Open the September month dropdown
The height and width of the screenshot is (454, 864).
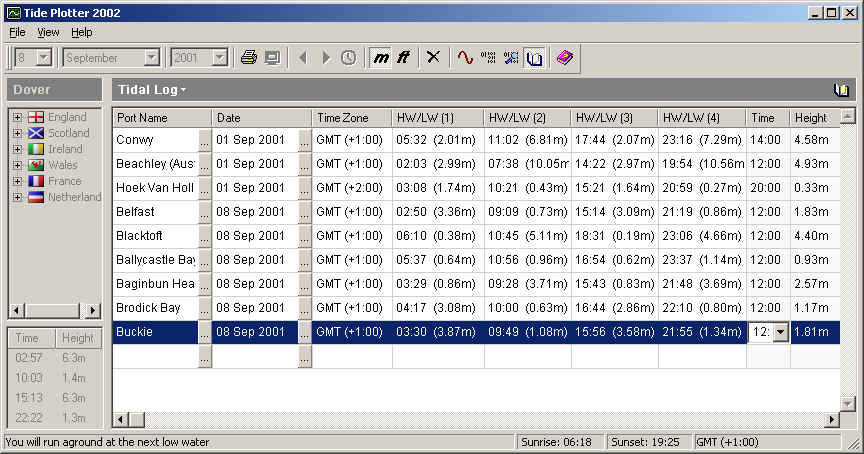point(152,57)
